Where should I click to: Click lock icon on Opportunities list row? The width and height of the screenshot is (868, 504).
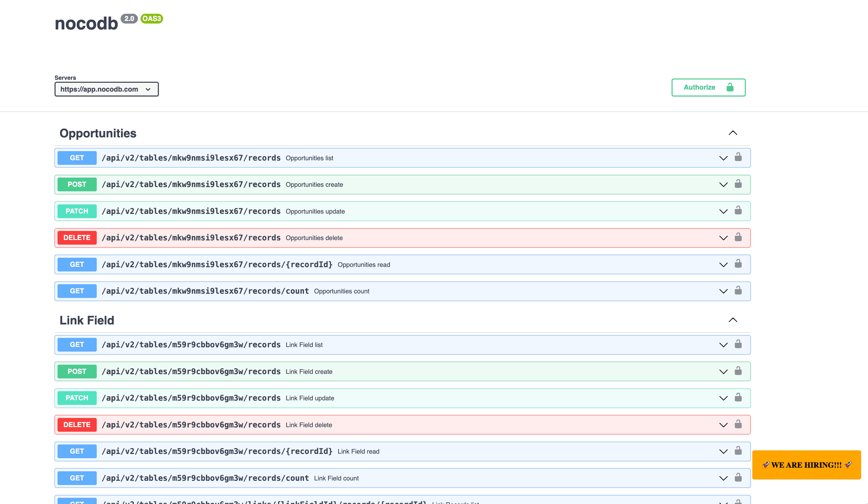coord(738,158)
